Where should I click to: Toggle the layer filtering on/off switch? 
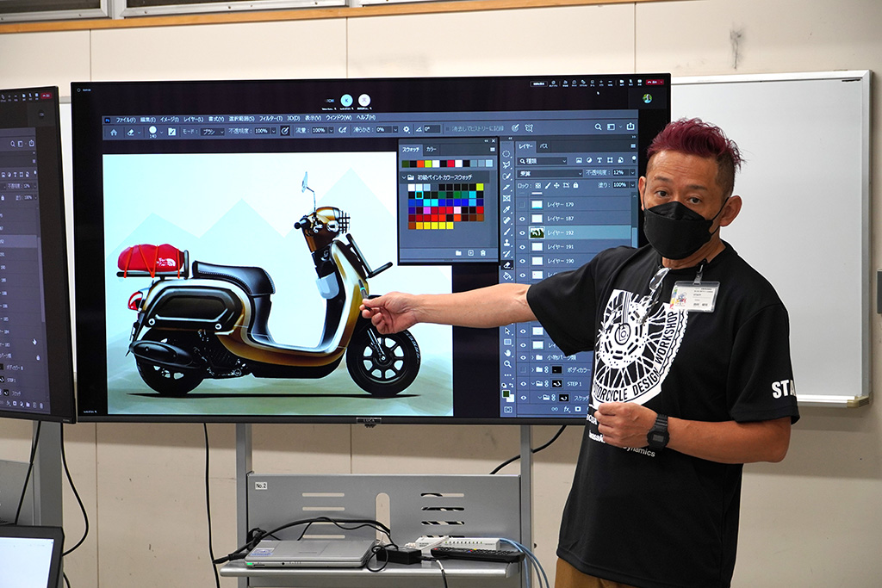[634, 159]
